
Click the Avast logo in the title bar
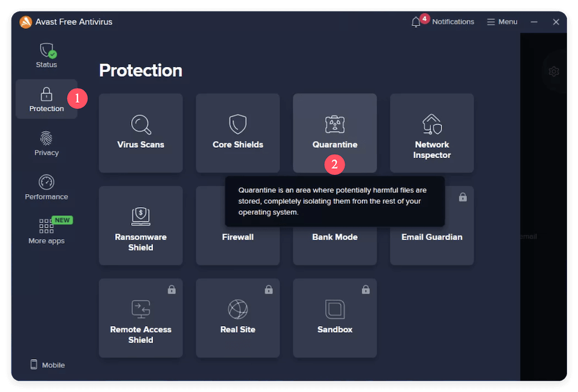point(24,22)
